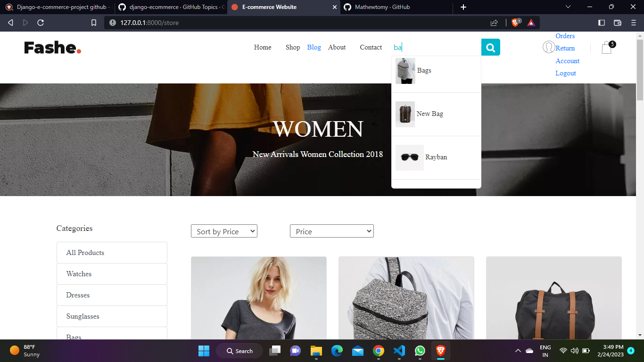Reload the page with the refresh icon
The image size is (644, 362).
(x=41, y=22)
